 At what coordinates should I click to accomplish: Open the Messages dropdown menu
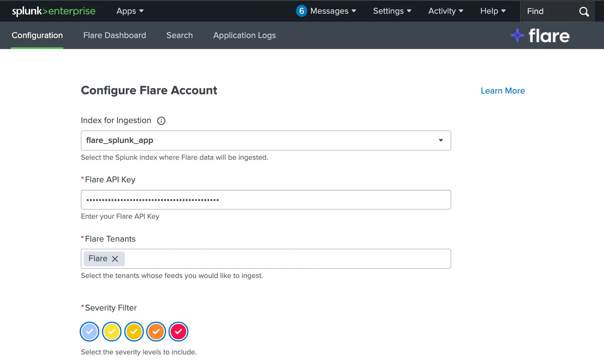coord(333,11)
